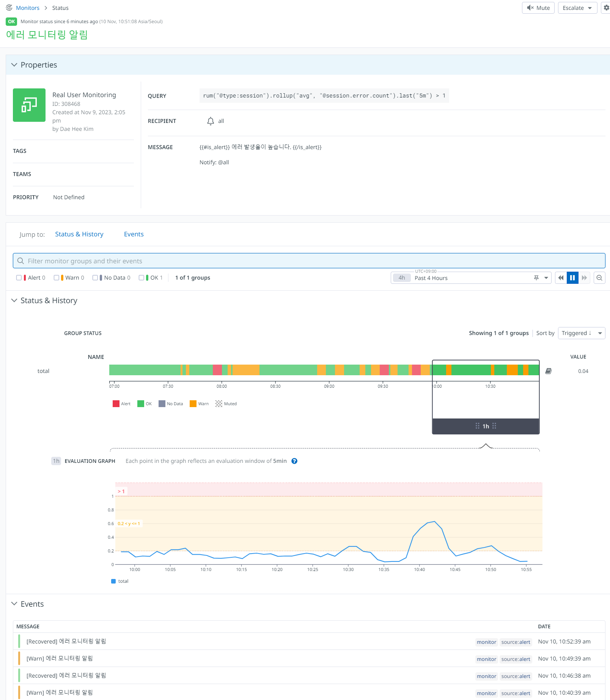The height and width of the screenshot is (700, 610).
Task: Click the 4h time range badge
Action: point(402,278)
